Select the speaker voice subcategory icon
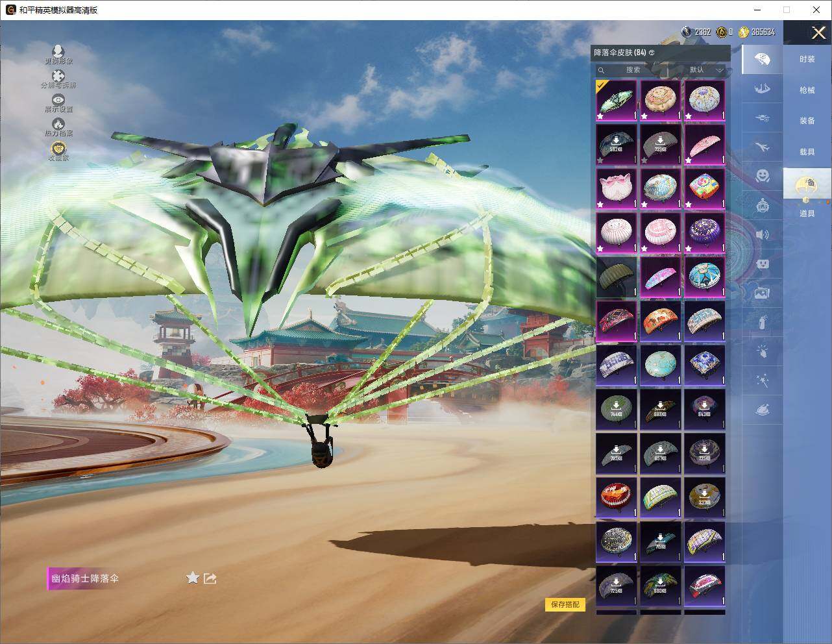The width and height of the screenshot is (832, 644). [763, 234]
